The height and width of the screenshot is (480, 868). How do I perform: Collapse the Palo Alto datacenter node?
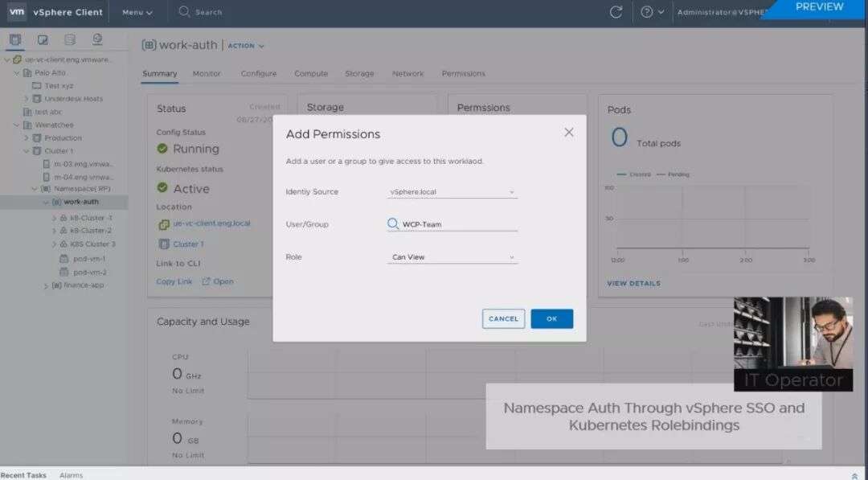point(17,72)
